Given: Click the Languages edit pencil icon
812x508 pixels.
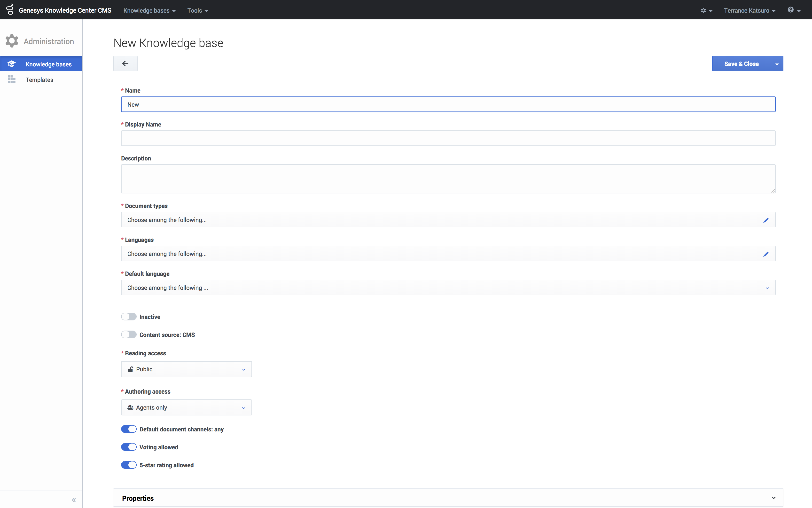Looking at the screenshot, I should tap(766, 254).
